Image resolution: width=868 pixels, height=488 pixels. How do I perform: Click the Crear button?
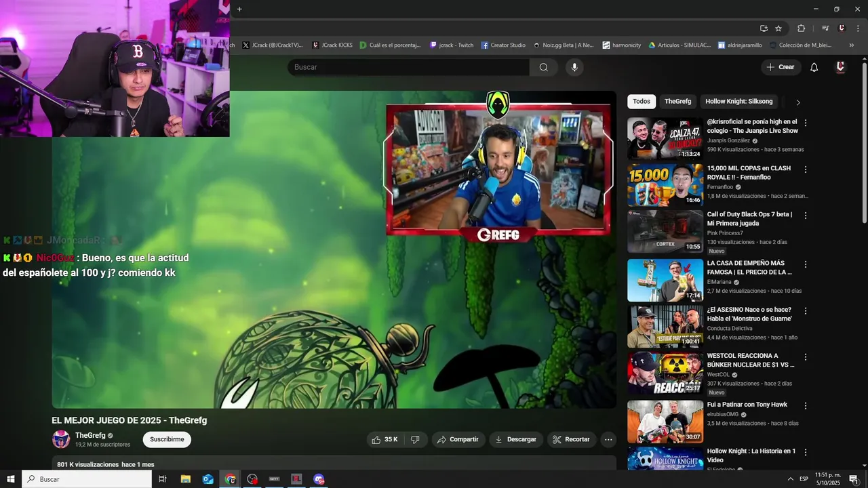(x=781, y=67)
